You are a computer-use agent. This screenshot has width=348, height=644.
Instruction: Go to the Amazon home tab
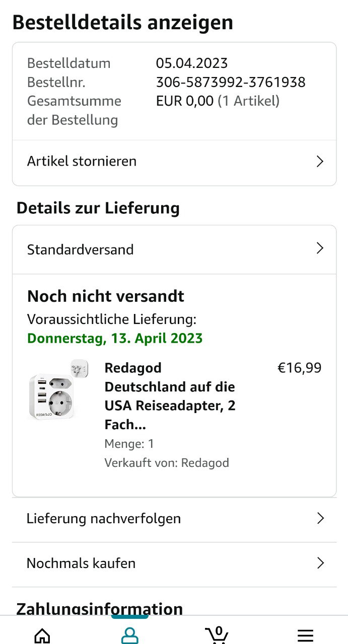tap(42, 635)
